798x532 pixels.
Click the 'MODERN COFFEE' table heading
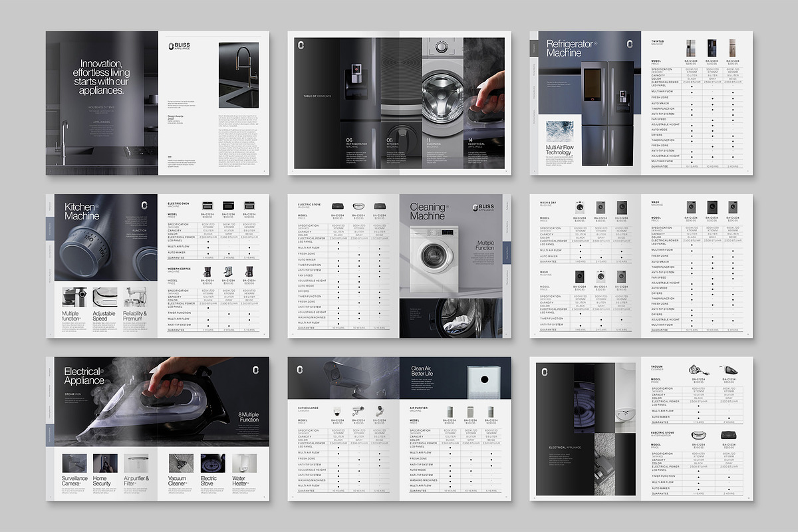coord(180,269)
